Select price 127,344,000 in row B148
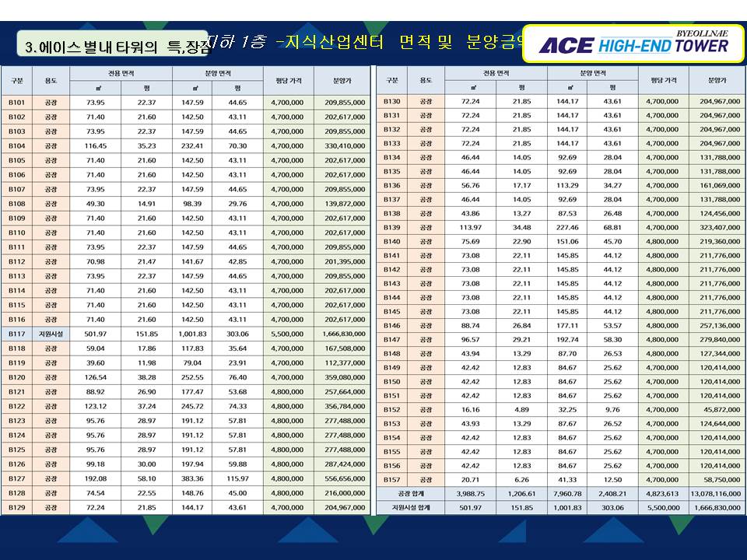Screen dimensions: 747x560 (720, 354)
